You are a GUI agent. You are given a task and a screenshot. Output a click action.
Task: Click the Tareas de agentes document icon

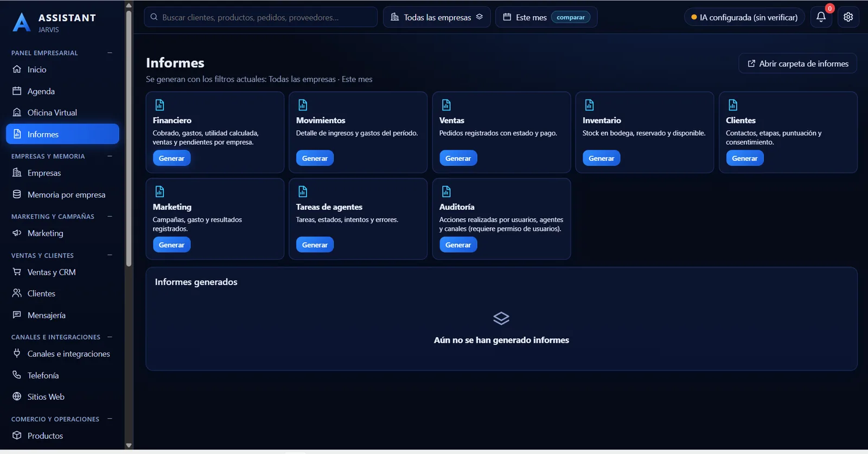[303, 191]
